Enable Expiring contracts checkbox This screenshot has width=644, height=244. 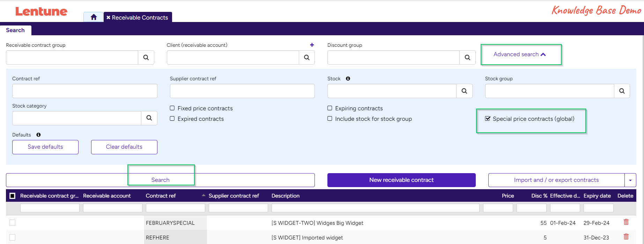tap(330, 108)
